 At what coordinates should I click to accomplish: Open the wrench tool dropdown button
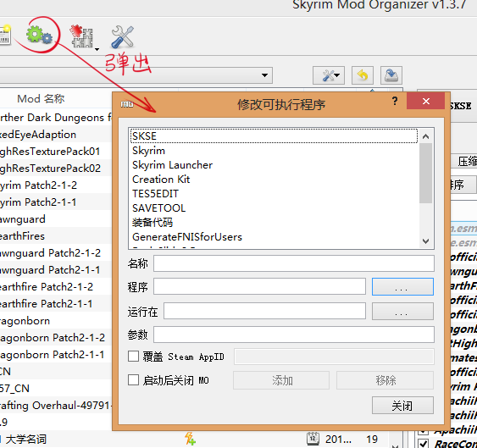point(329,75)
